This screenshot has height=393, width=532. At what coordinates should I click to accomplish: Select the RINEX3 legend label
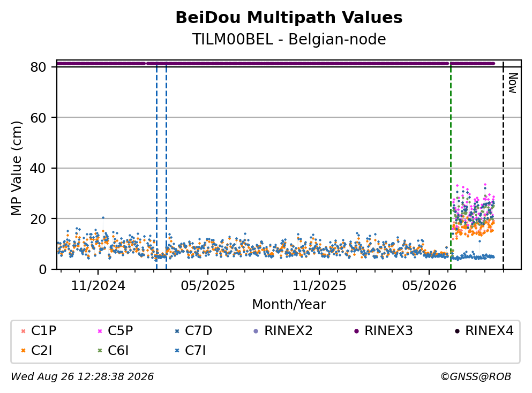[x=388, y=330]
